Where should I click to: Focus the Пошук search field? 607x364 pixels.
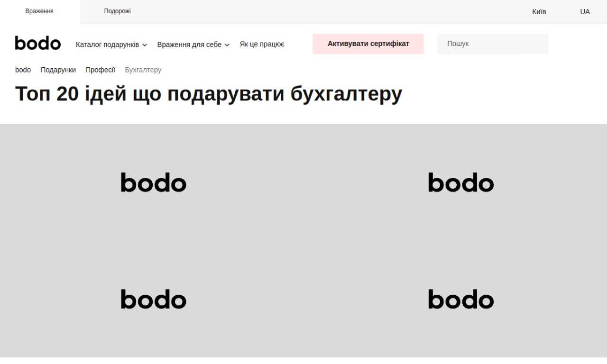[x=492, y=44]
